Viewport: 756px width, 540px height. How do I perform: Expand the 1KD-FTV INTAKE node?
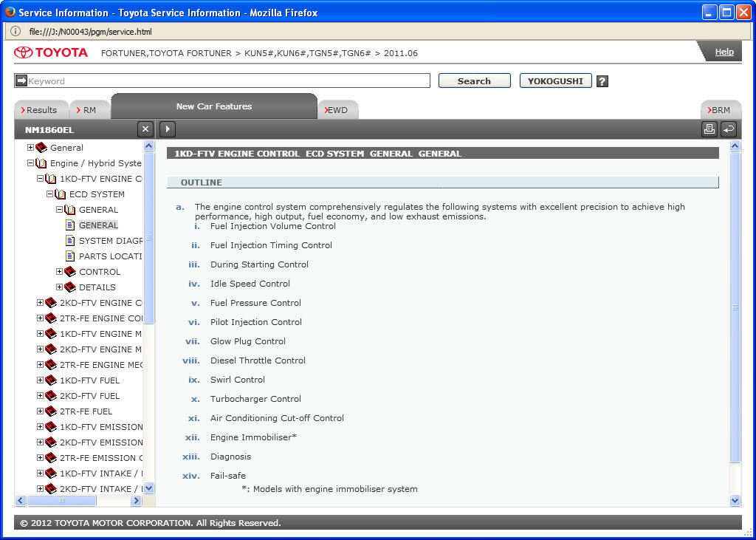point(41,474)
